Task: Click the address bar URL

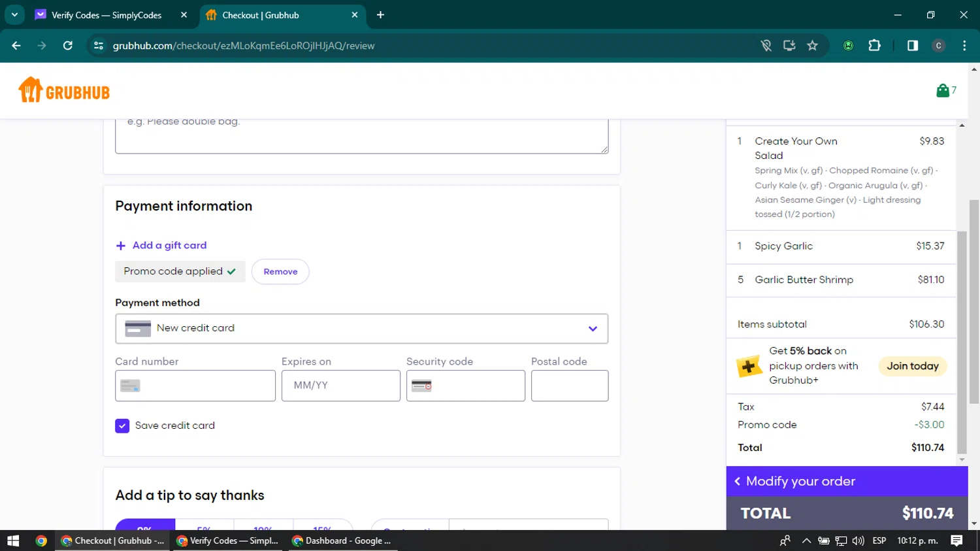Action: [x=244, y=46]
